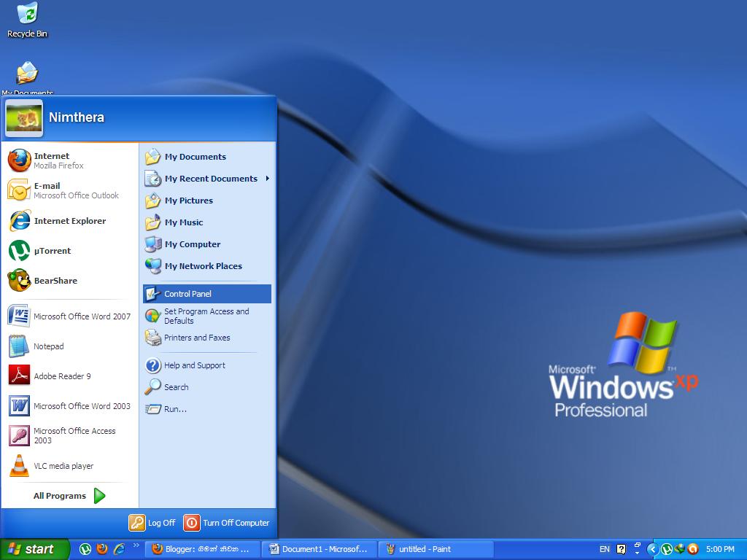Screen dimensions: 747x560
Task: Open Help and Support
Action: click(x=207, y=365)
